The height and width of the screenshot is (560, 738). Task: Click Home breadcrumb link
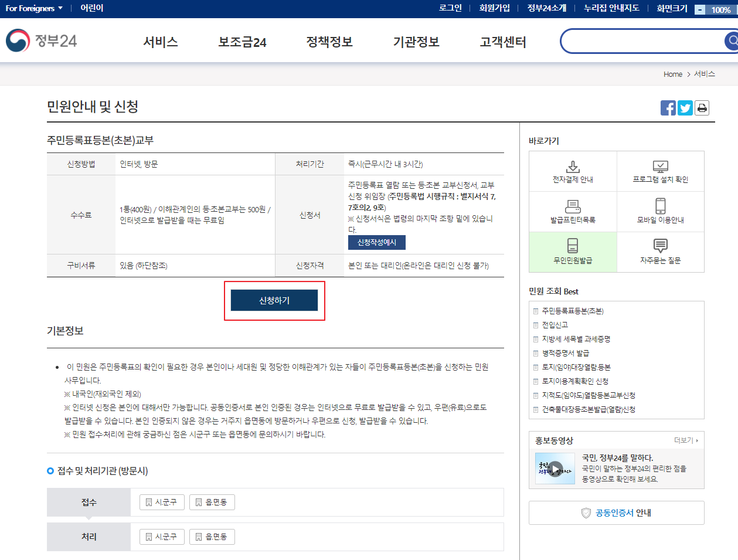pyautogui.click(x=673, y=74)
